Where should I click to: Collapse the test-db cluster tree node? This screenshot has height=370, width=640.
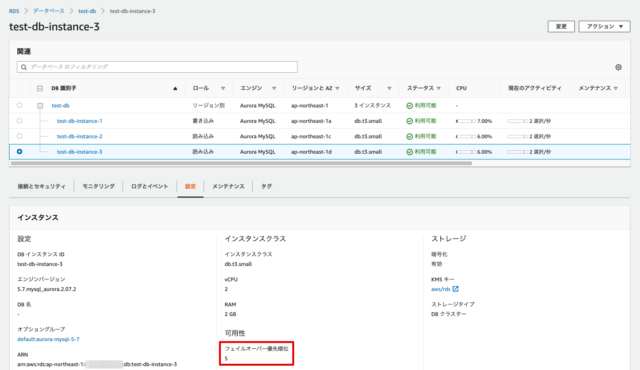pos(40,106)
